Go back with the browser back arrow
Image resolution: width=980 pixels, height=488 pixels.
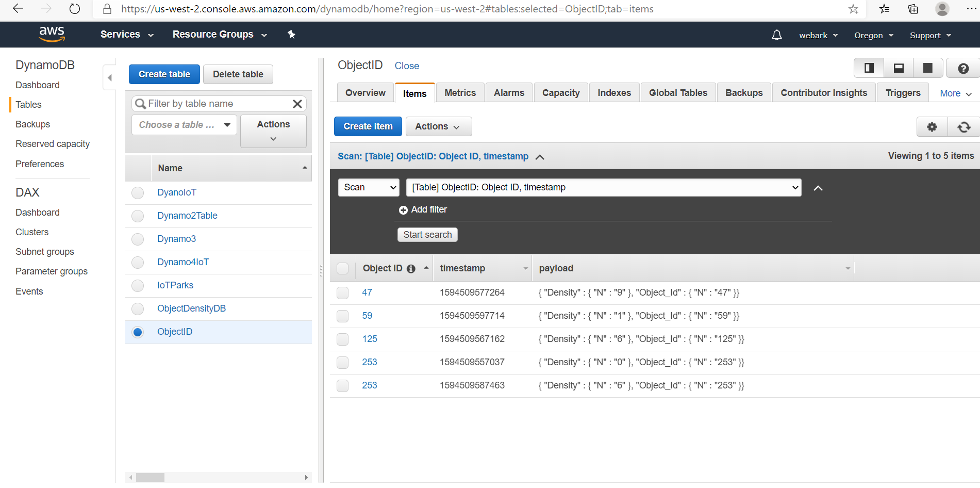click(x=18, y=8)
